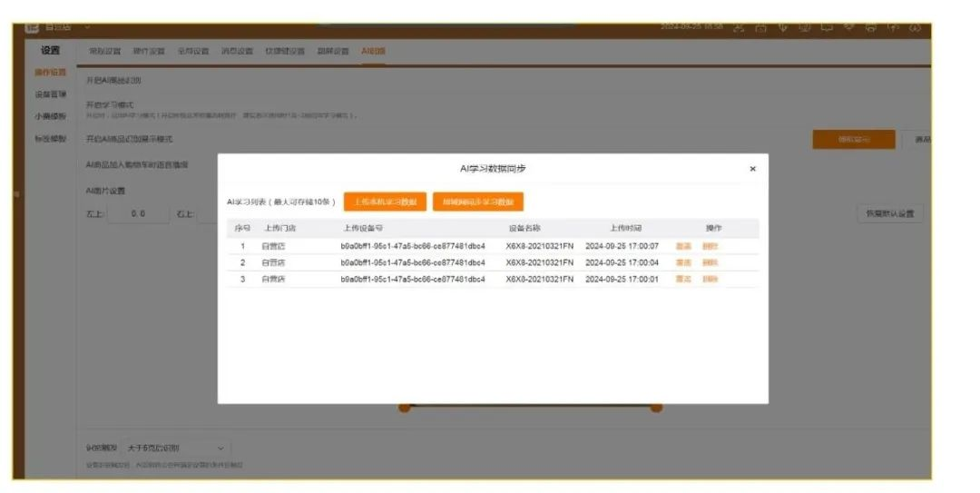The width and height of the screenshot is (980, 493).
Task: Click the 上传本机学习数据 button
Action: click(386, 202)
